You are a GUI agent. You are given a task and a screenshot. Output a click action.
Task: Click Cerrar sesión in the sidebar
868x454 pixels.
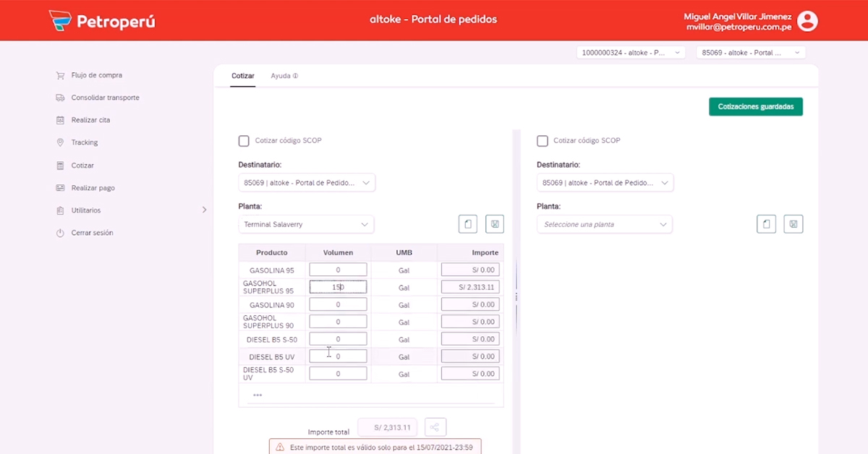pyautogui.click(x=92, y=233)
